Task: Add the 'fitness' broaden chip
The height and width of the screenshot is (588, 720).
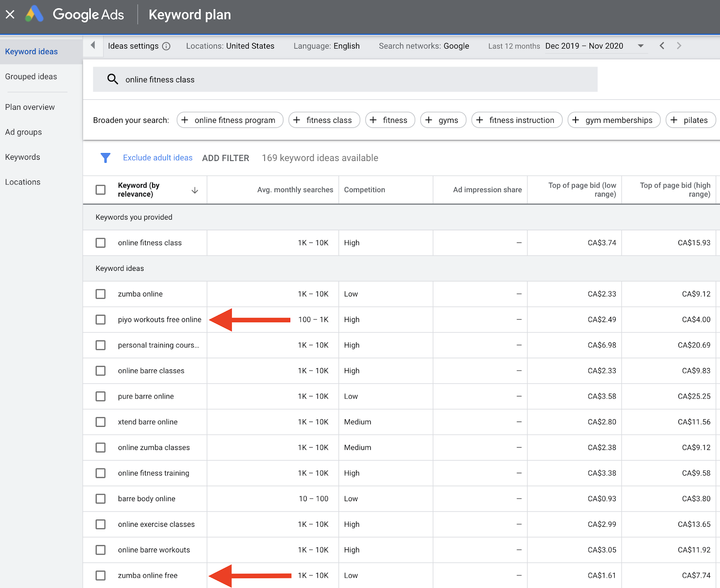Action: [390, 120]
